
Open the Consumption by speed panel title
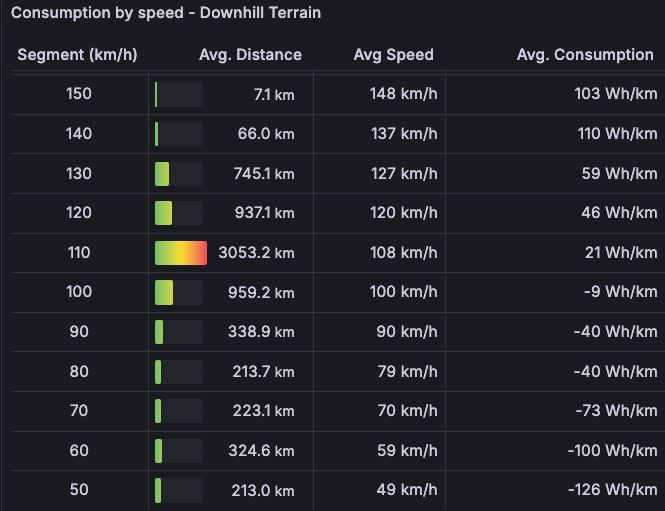(x=166, y=13)
